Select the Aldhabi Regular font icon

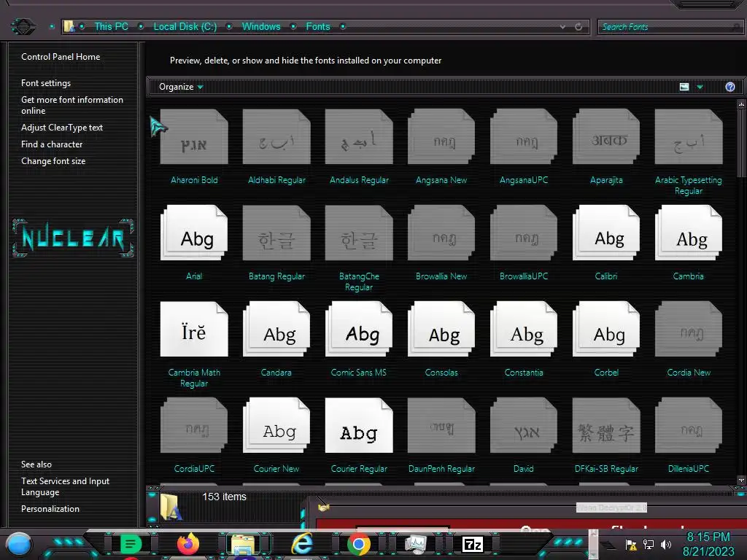(276, 137)
